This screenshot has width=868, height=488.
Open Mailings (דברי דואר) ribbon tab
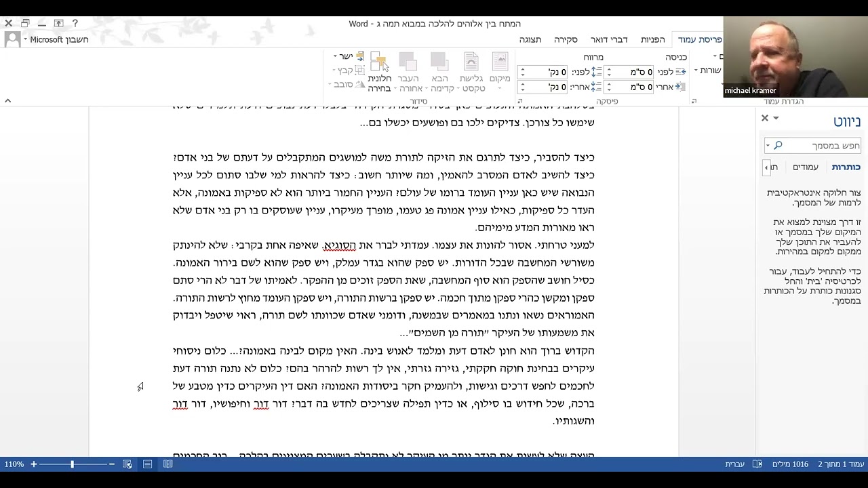[x=609, y=40]
